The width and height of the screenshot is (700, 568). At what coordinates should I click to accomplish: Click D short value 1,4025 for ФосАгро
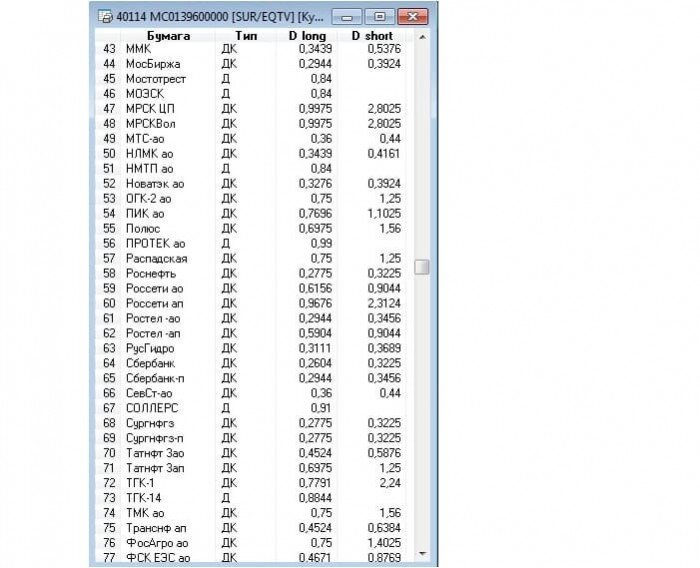[384, 543]
